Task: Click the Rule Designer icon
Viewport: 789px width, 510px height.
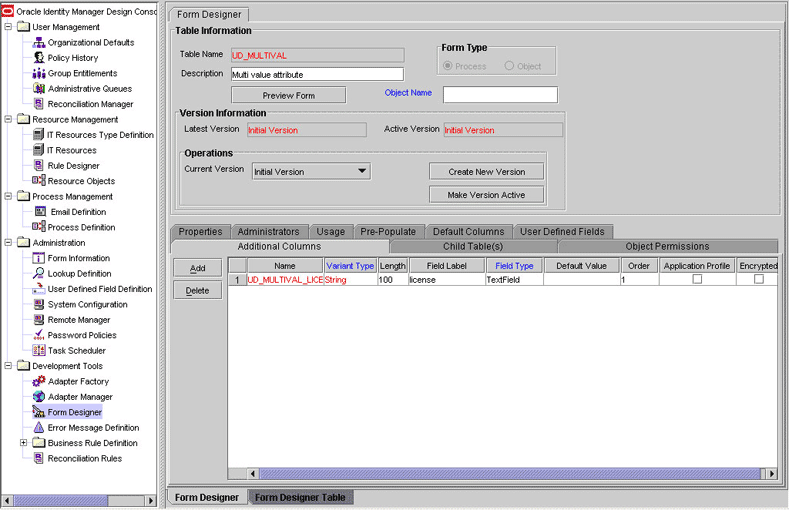Action: click(x=39, y=165)
